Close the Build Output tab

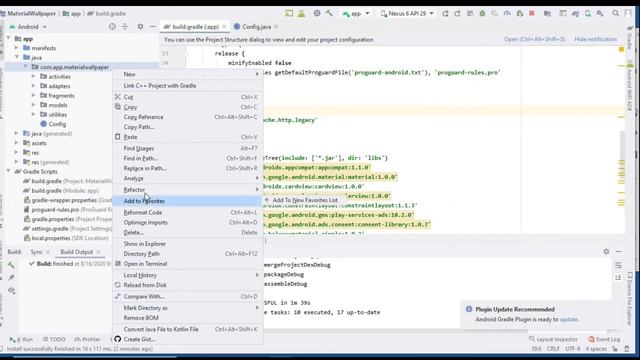[x=98, y=252]
